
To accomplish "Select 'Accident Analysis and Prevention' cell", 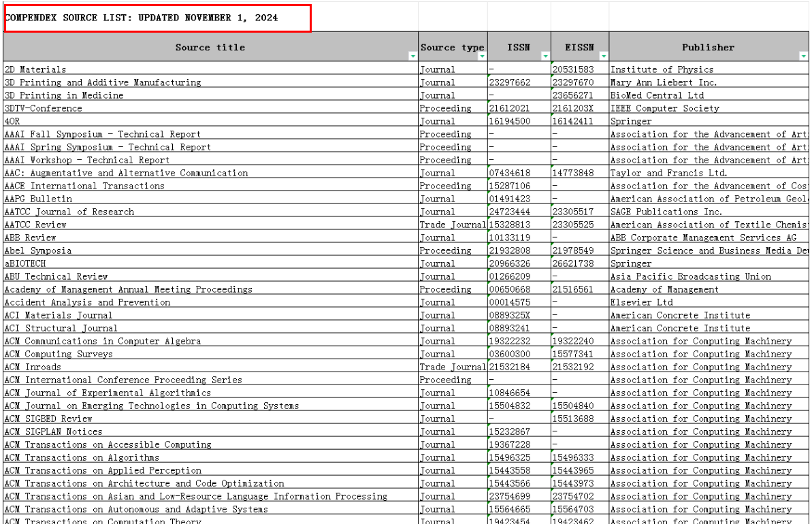I will pos(211,302).
